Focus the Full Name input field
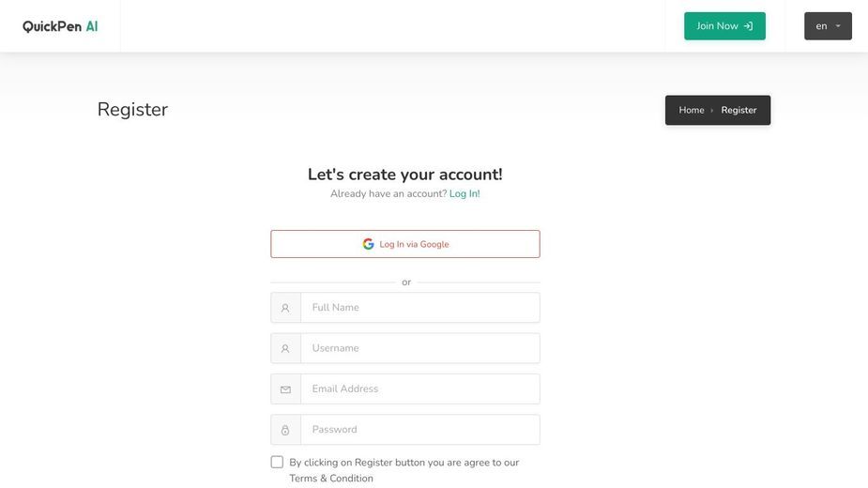The width and height of the screenshot is (868, 488). pyautogui.click(x=420, y=308)
